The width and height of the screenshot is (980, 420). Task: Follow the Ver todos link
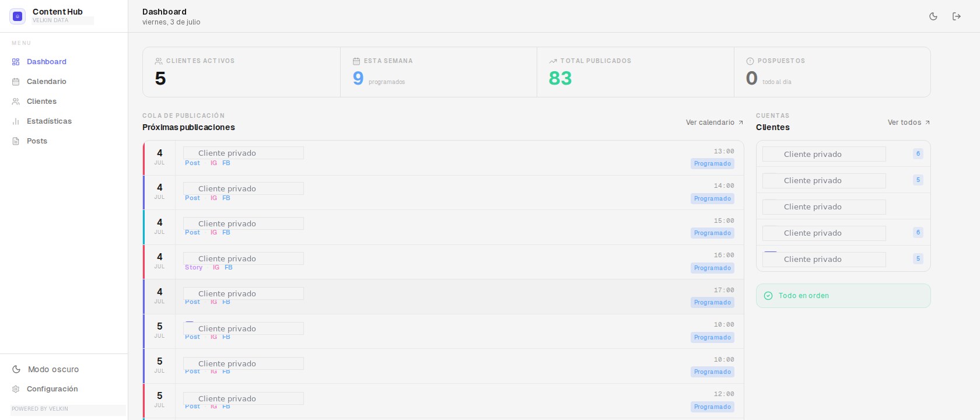(x=909, y=123)
